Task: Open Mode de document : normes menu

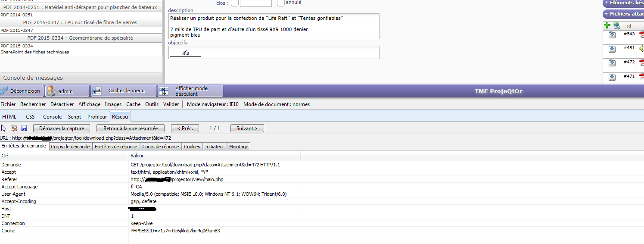Action: coord(277,104)
